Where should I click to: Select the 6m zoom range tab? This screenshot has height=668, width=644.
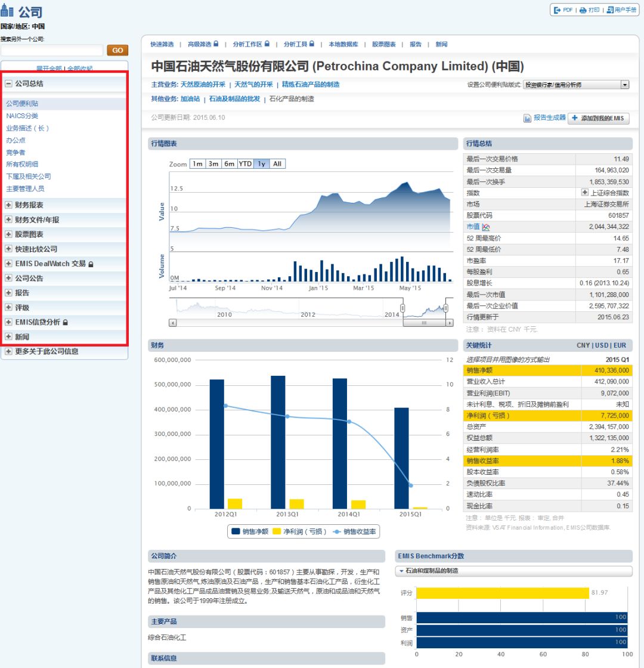tap(229, 163)
